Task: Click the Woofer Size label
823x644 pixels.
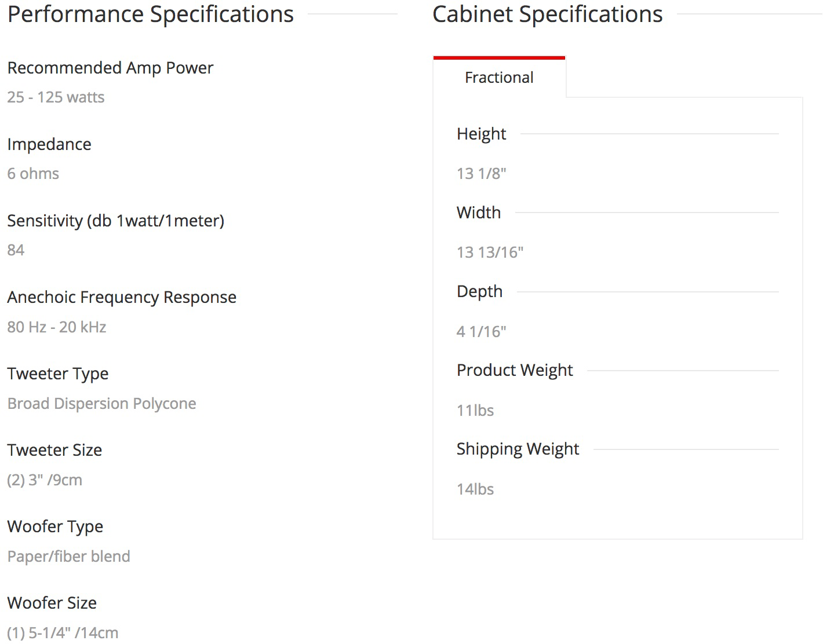Action: (52, 603)
